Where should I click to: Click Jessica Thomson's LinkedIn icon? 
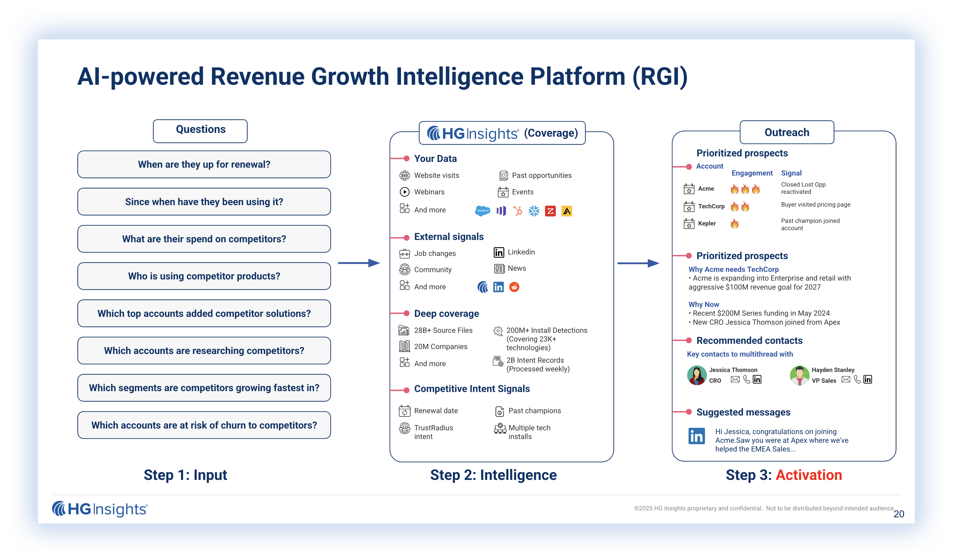tap(757, 380)
